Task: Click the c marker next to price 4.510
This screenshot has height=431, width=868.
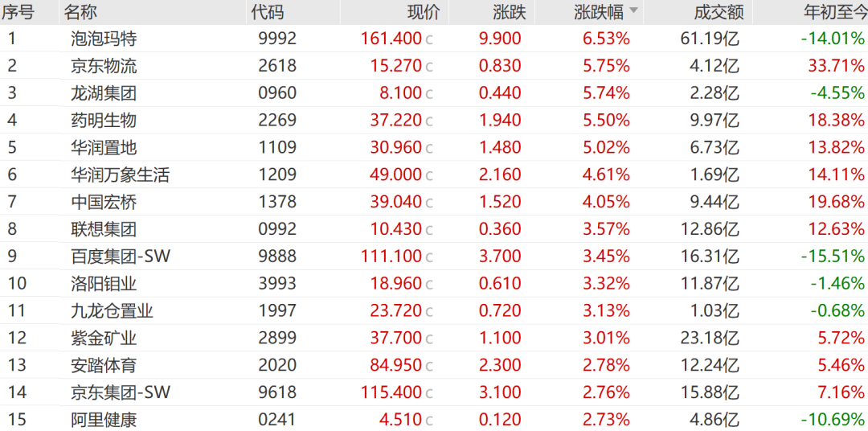Action: pos(429,421)
